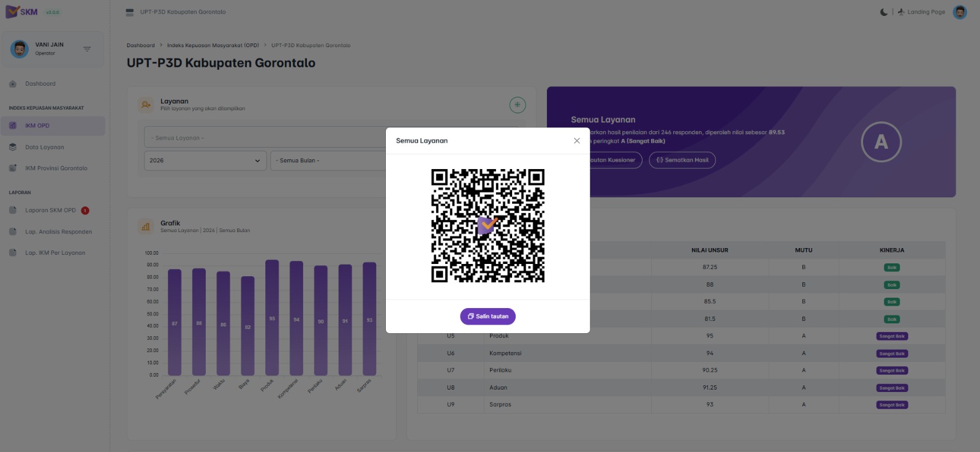This screenshot has width=980, height=452.
Task: Click the green plus button in Layanan card
Action: point(518,105)
